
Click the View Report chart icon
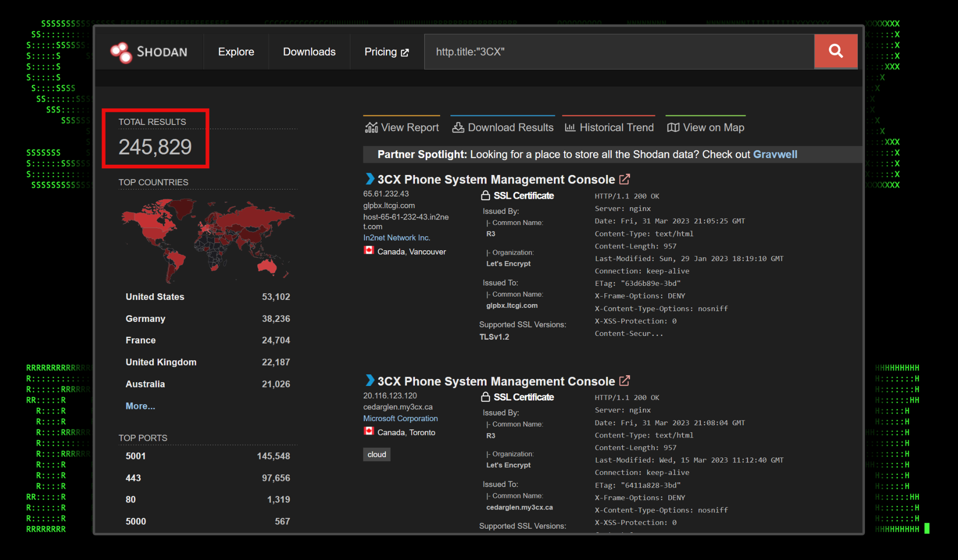[x=371, y=127]
